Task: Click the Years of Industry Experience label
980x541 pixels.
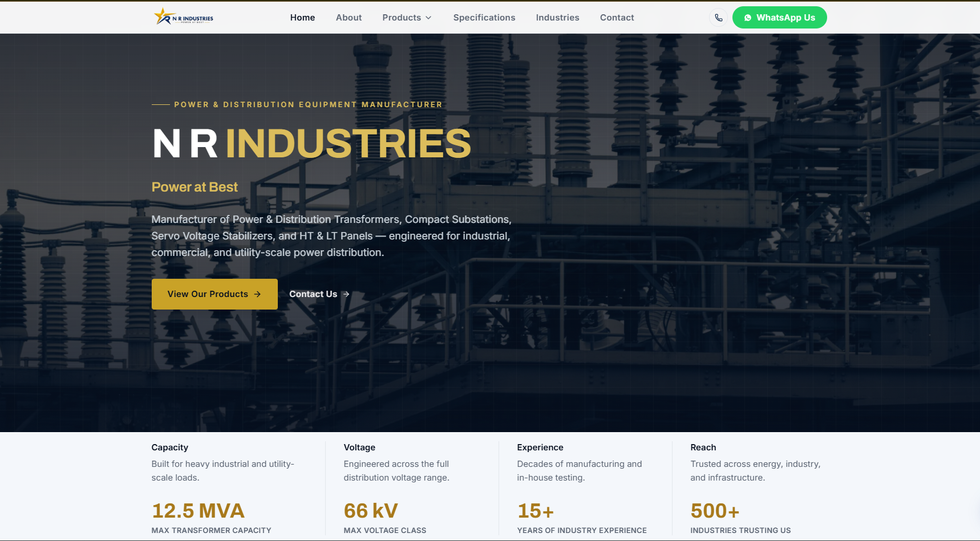Action: tap(582, 530)
